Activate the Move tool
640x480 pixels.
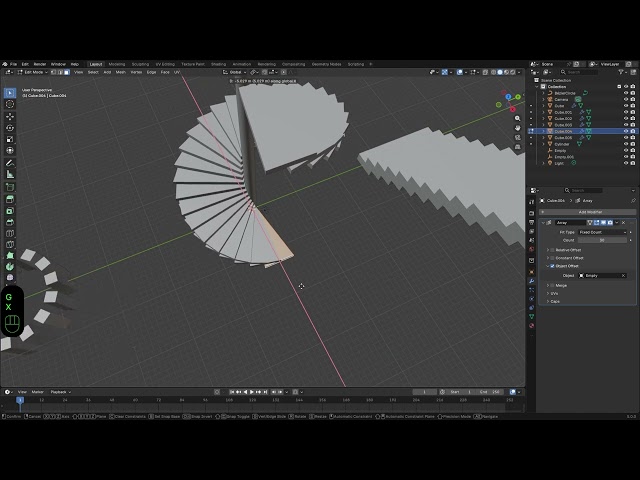pyautogui.click(x=10, y=116)
